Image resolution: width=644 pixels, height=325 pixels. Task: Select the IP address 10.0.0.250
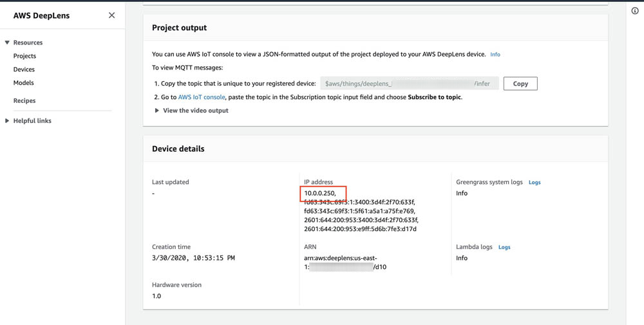pos(320,193)
